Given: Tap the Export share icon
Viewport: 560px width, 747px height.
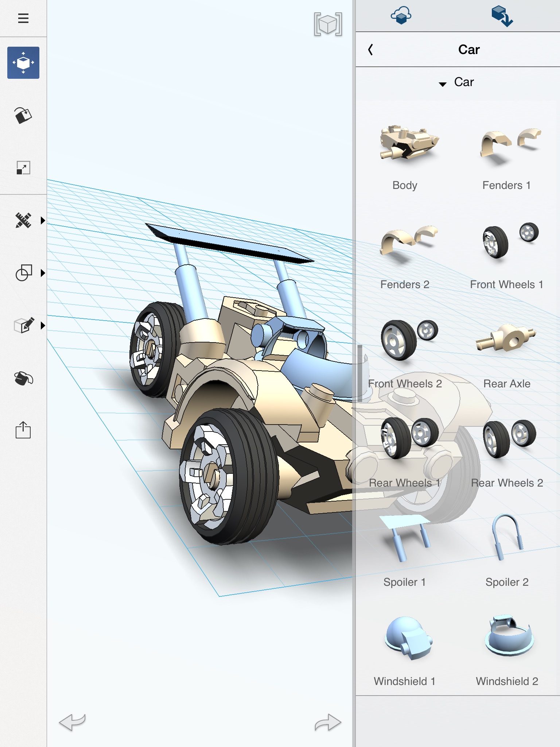Looking at the screenshot, I should pos(23,430).
